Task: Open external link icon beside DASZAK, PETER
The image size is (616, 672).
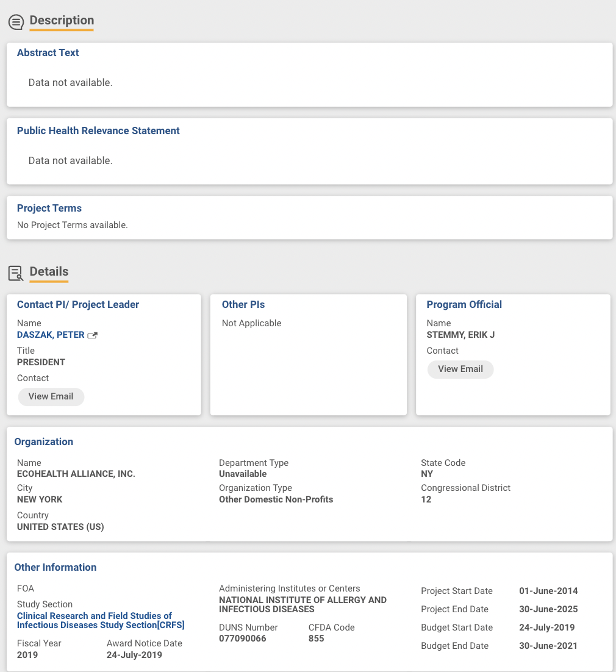Action: point(93,335)
